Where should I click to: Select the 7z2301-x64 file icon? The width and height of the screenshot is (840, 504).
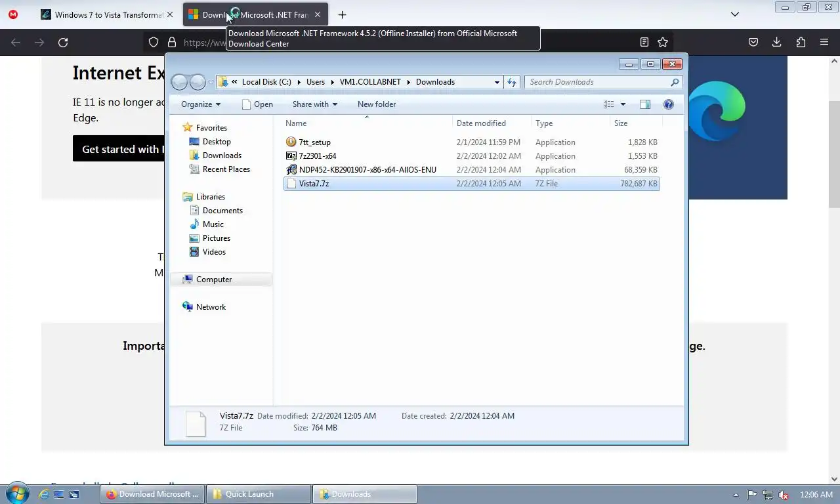[291, 156]
